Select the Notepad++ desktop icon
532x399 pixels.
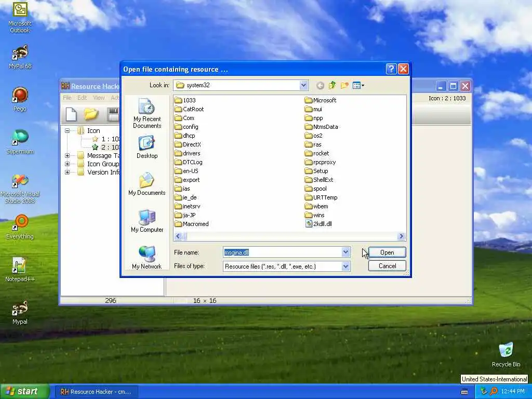20,270
